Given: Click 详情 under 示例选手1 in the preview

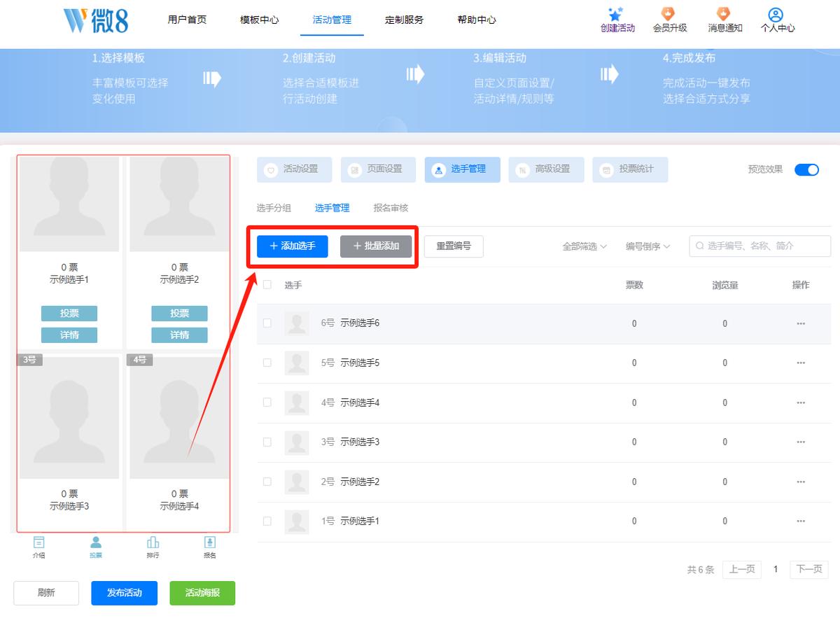Looking at the screenshot, I should (69, 335).
